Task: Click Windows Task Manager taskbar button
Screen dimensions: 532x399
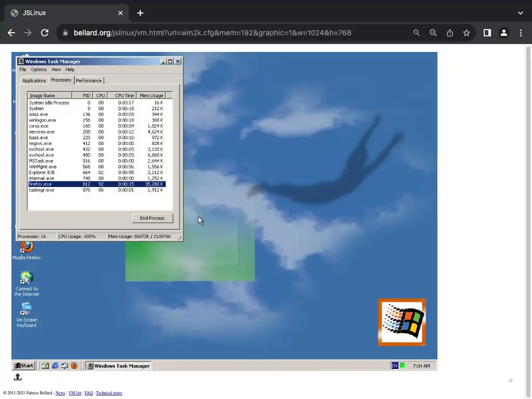Action: pyautogui.click(x=118, y=366)
